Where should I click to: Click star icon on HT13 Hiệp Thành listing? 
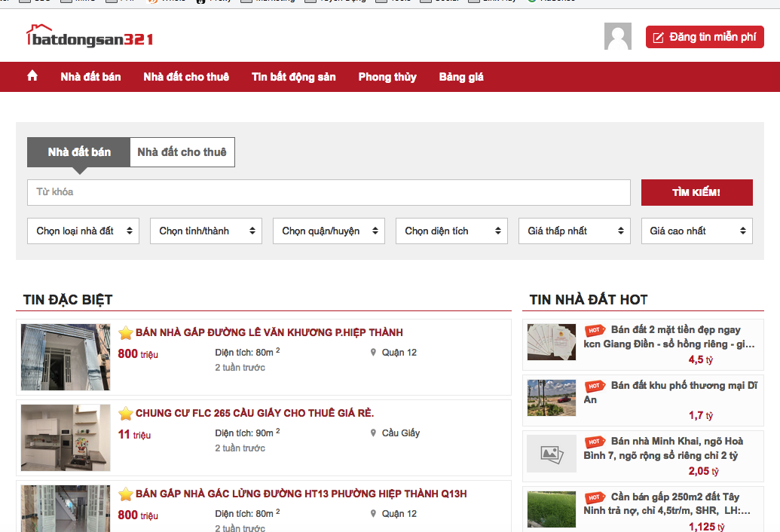pos(126,494)
